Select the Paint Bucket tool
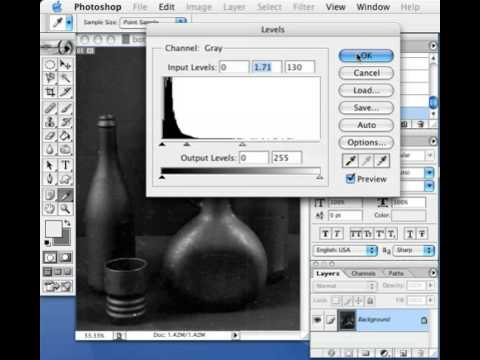Screen dimensions: 480x360 point(65,136)
